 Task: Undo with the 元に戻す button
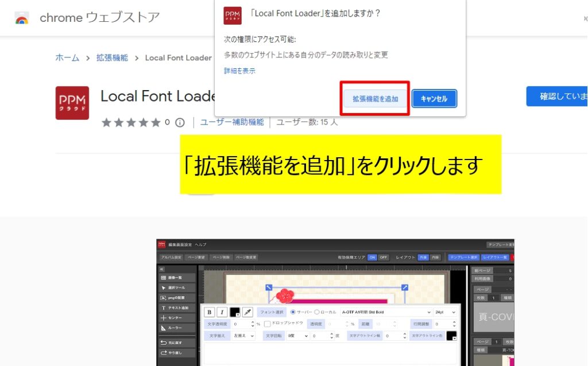click(177, 343)
